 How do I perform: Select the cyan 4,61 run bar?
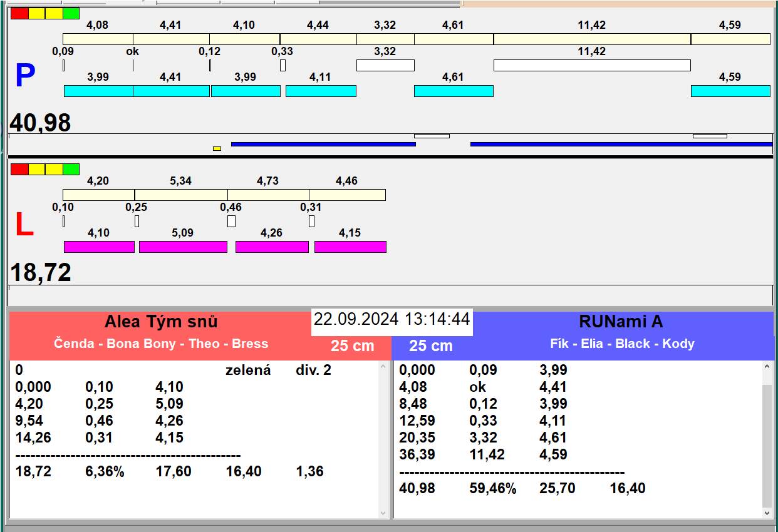pyautogui.click(x=453, y=91)
